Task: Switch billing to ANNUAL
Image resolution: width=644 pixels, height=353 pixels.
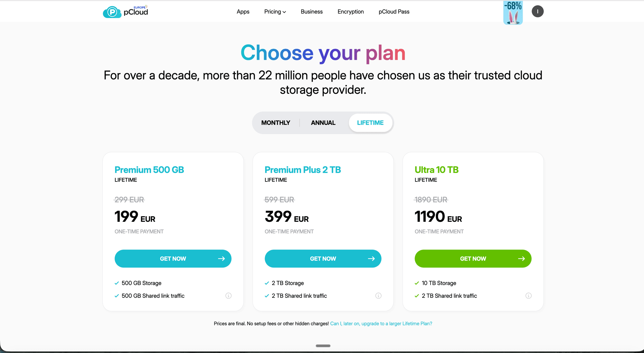Action: tap(323, 123)
